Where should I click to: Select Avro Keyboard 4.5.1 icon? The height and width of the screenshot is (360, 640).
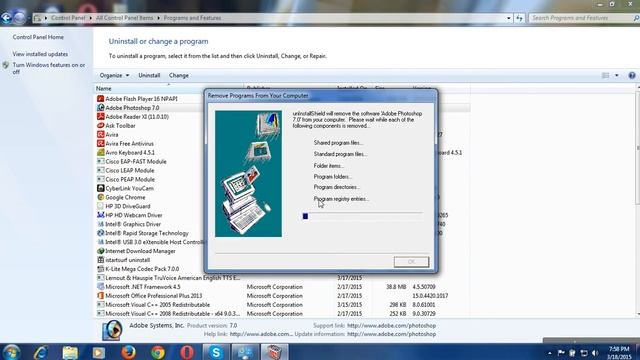tap(100, 153)
